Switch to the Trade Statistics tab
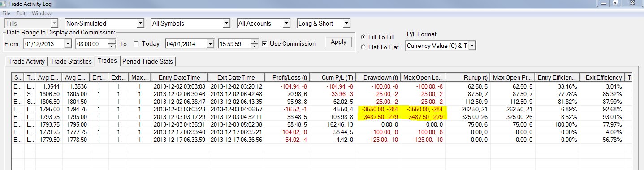The width and height of the screenshot is (644, 170). pos(70,61)
